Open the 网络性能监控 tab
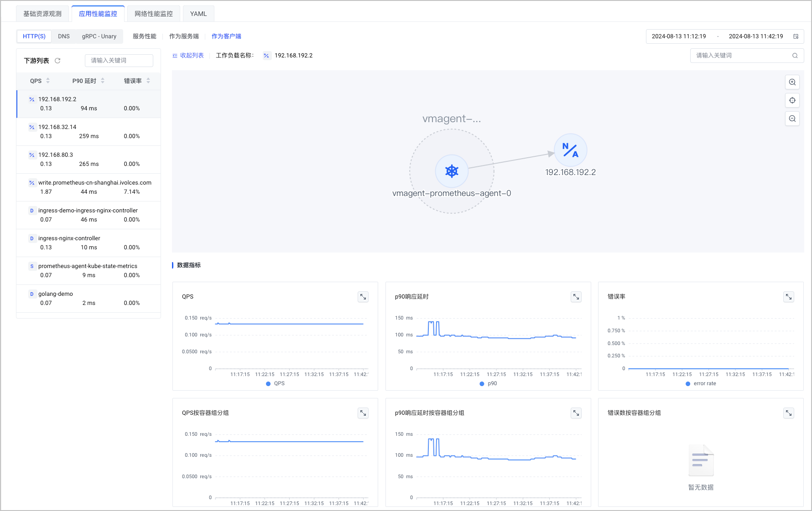812x511 pixels. 154,14
